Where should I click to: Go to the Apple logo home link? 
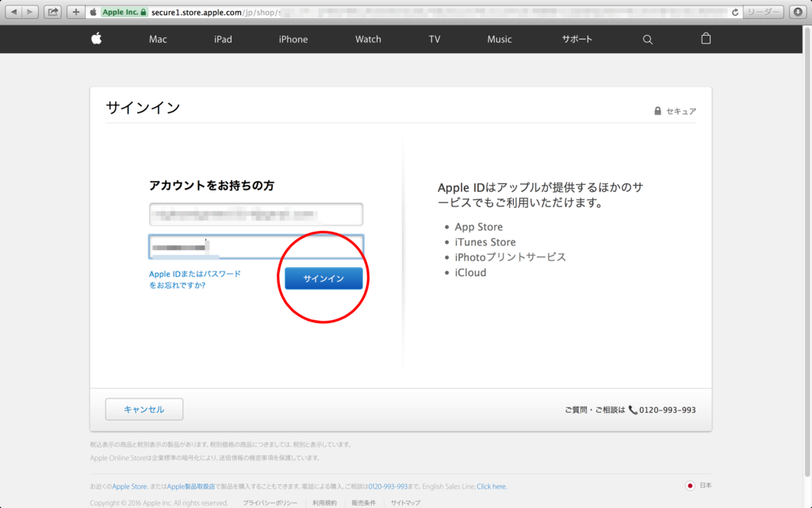96,39
